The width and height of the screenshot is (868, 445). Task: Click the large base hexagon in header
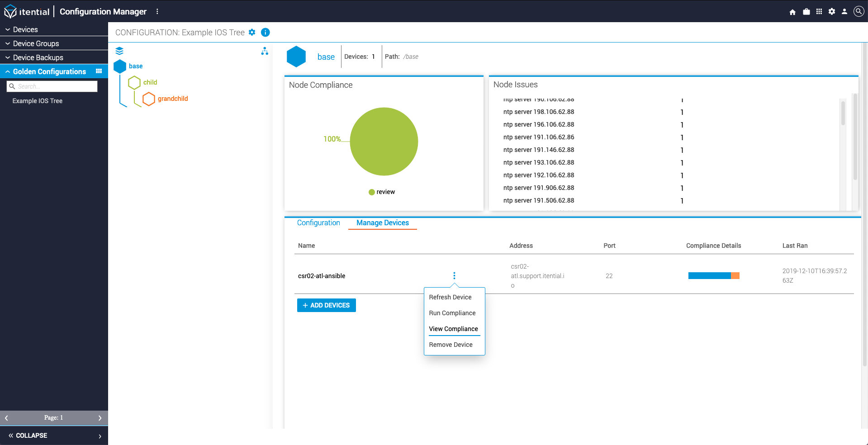(296, 57)
